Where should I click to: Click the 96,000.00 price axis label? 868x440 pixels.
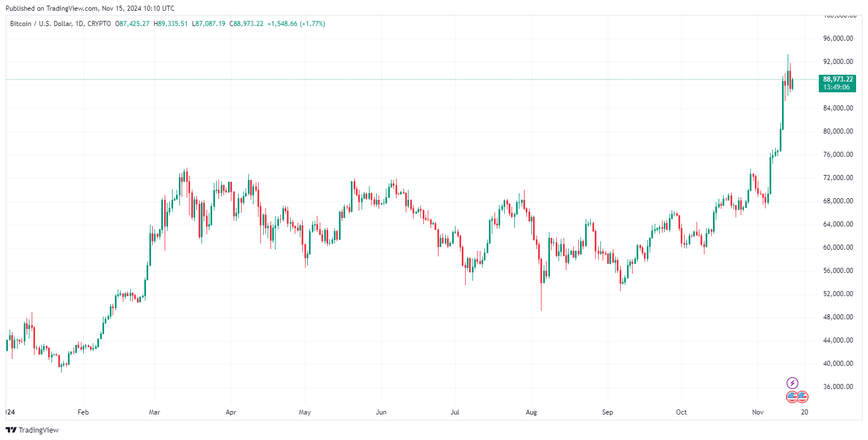point(839,39)
